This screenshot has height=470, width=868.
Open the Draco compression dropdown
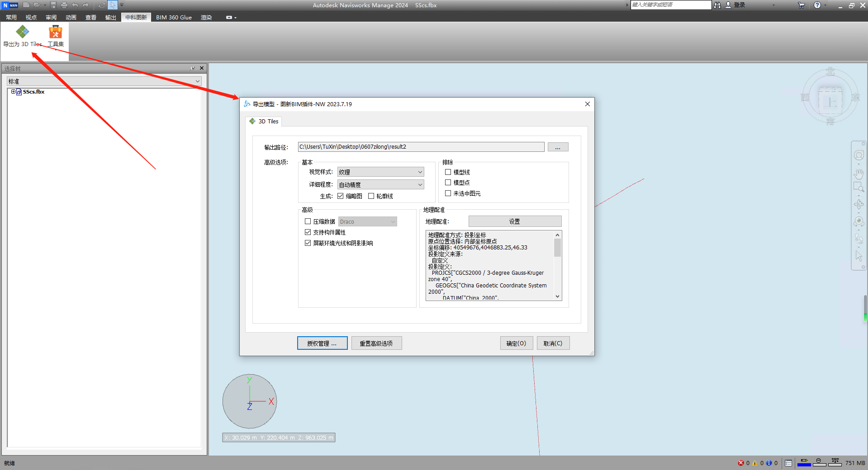point(367,221)
